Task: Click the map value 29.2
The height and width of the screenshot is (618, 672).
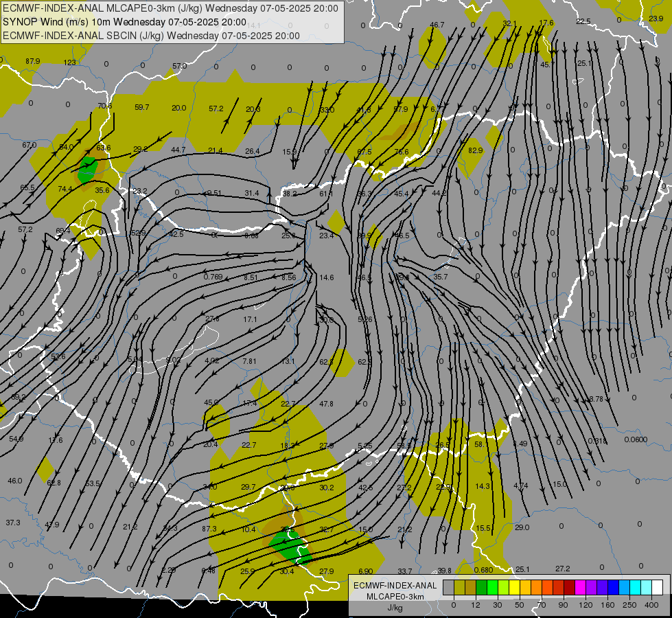Action: click(140, 149)
